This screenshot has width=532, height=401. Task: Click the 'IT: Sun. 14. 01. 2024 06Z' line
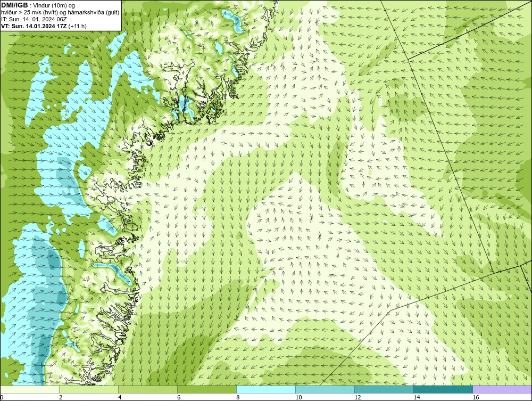[34, 19]
